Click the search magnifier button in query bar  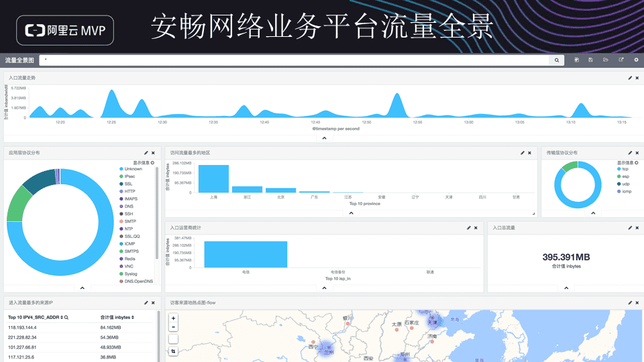557,60
